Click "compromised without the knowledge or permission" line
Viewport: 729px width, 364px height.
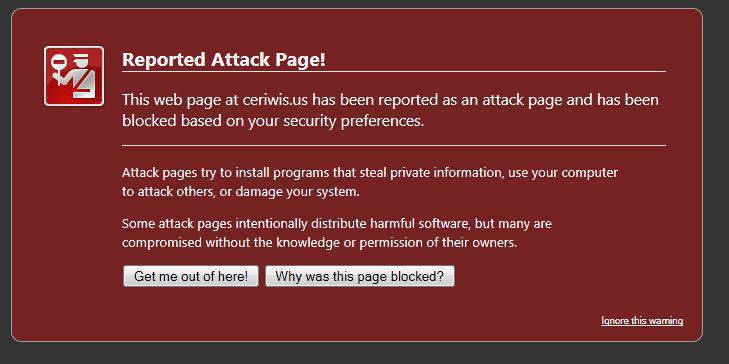319,243
